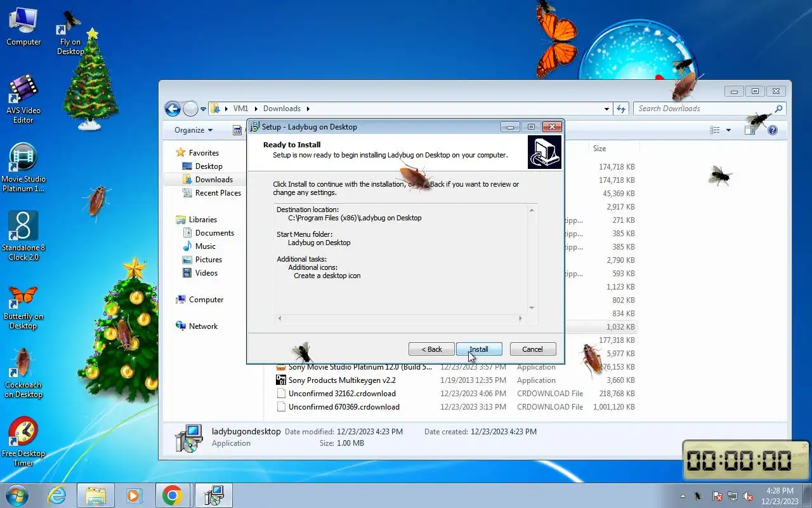The height and width of the screenshot is (508, 812).
Task: Open the Pictures library
Action: pyautogui.click(x=208, y=260)
